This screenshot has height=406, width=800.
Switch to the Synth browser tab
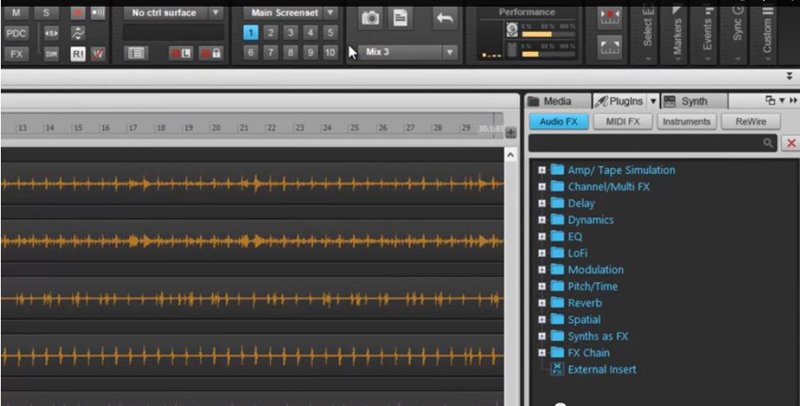point(694,101)
